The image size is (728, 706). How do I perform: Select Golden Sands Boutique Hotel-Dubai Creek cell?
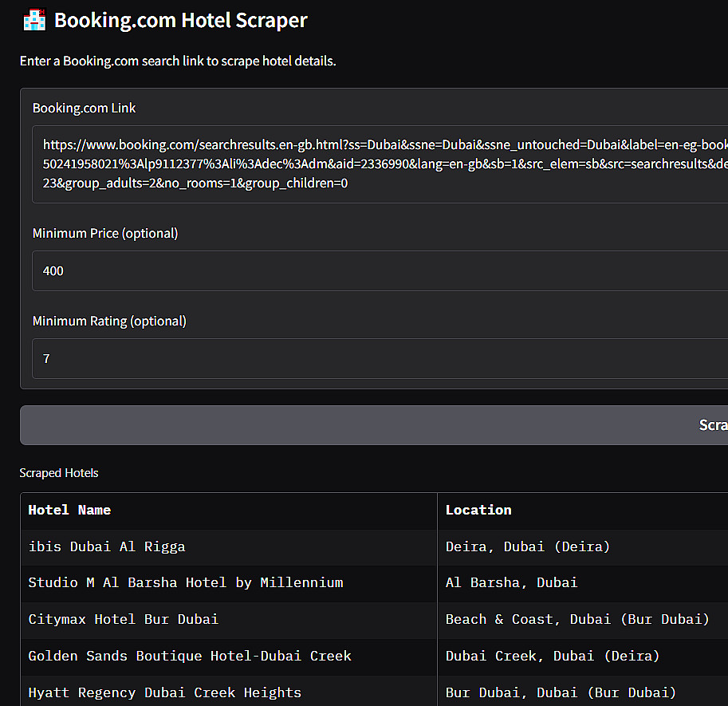pos(229,657)
